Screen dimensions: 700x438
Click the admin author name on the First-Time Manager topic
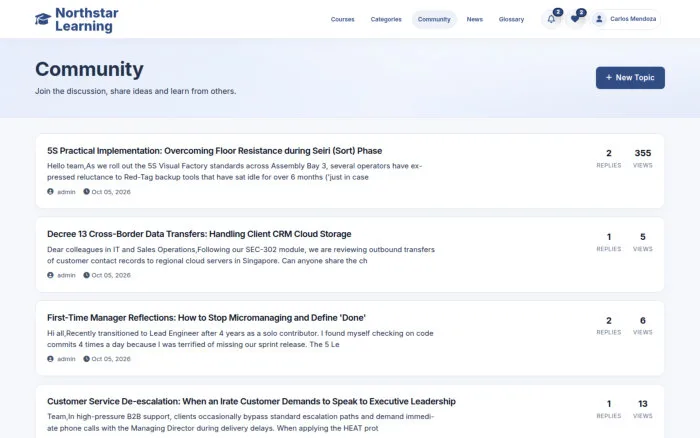[66, 359]
